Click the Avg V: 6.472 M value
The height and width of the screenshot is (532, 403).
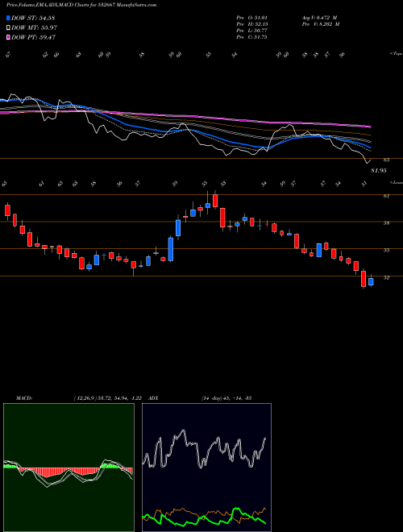[x=320, y=17]
